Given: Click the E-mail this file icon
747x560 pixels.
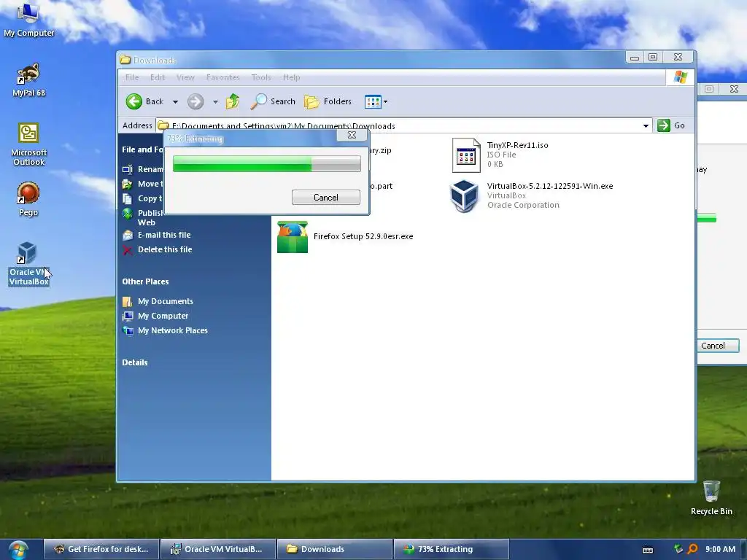Looking at the screenshot, I should pos(127,236).
